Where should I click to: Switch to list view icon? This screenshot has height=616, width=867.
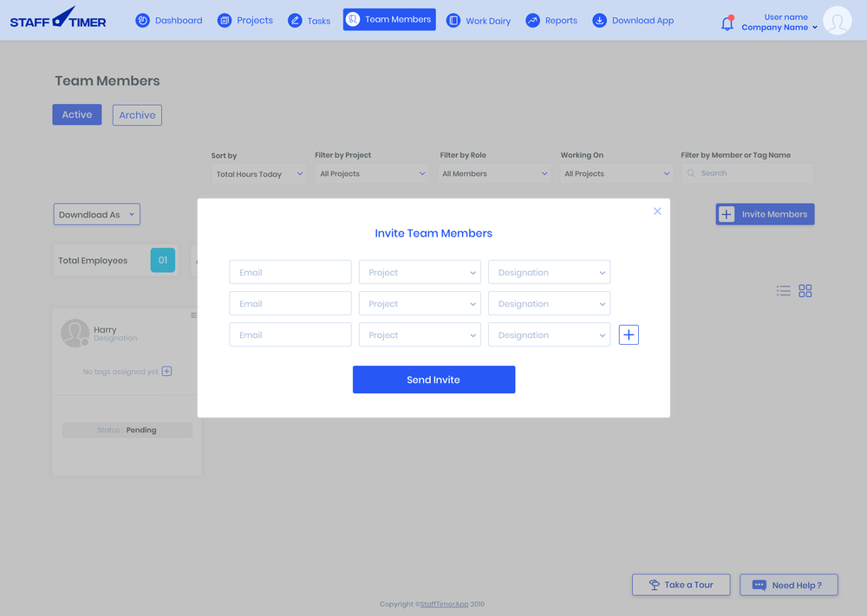click(784, 290)
